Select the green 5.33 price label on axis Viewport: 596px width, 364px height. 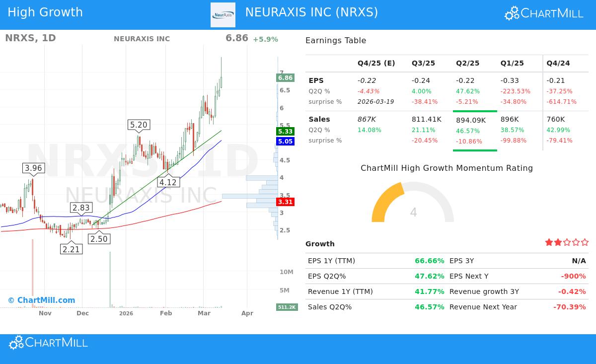286,132
